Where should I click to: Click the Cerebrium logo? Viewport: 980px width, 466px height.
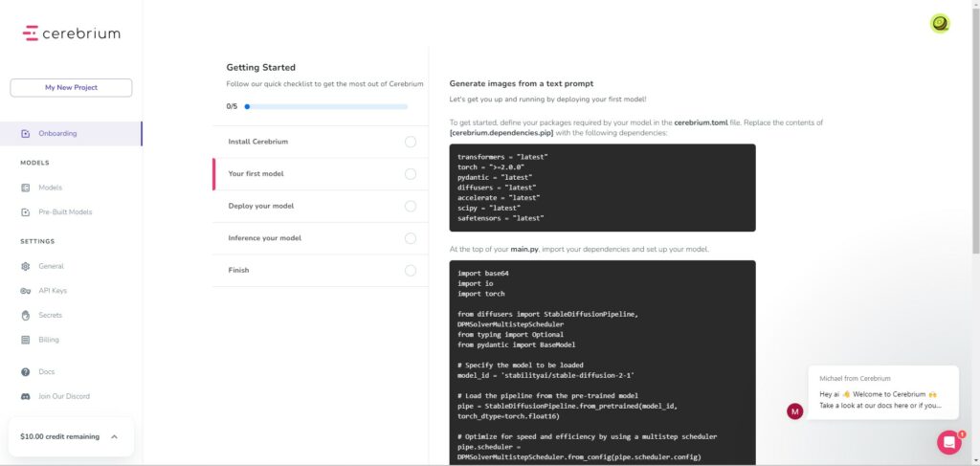tap(71, 33)
